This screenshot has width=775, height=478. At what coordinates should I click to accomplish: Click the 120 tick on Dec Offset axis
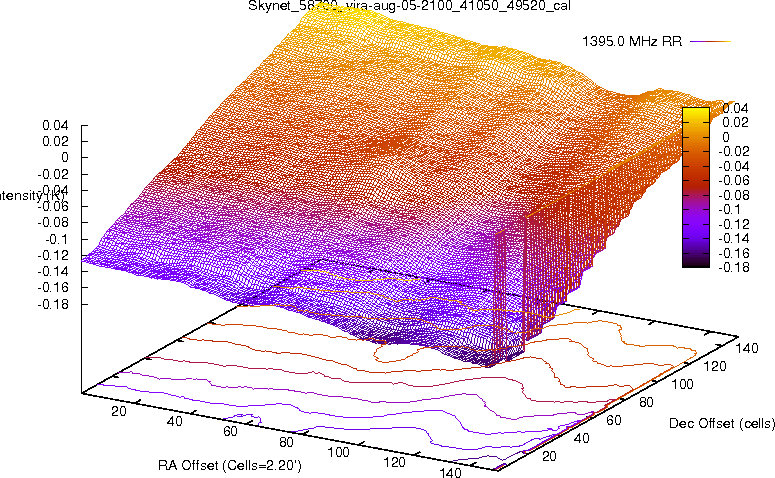click(715, 366)
